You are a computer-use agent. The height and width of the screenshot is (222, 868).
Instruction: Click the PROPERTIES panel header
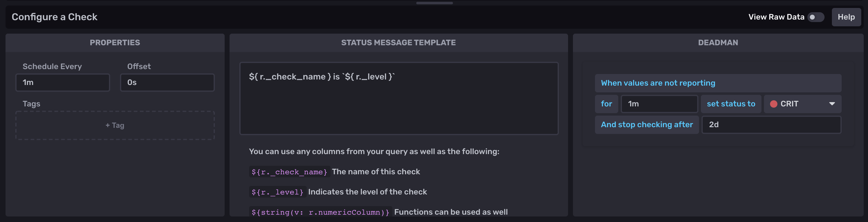(x=115, y=43)
